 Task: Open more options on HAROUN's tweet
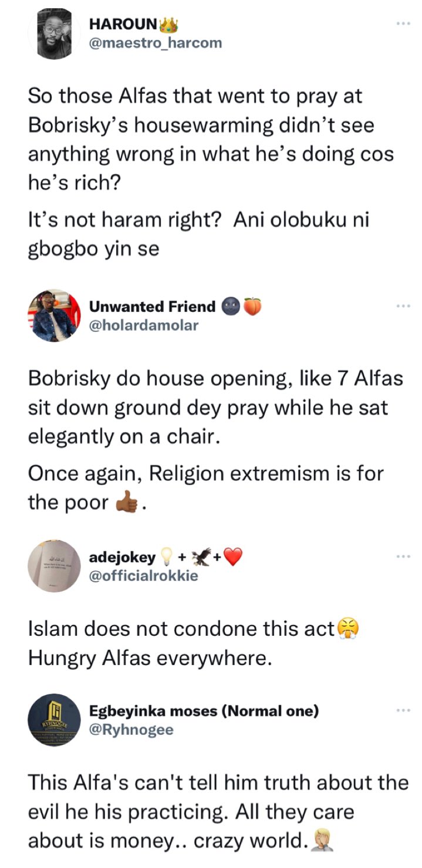tap(402, 23)
